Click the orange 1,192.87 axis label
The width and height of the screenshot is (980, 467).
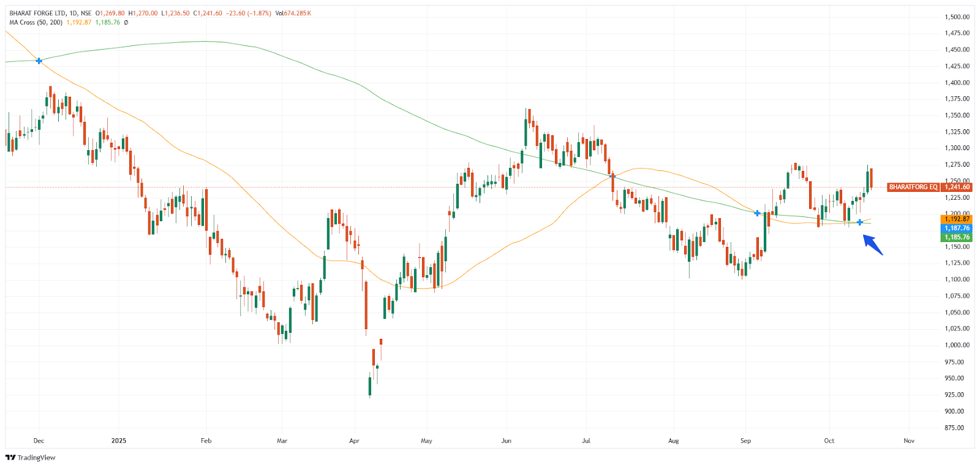click(957, 219)
